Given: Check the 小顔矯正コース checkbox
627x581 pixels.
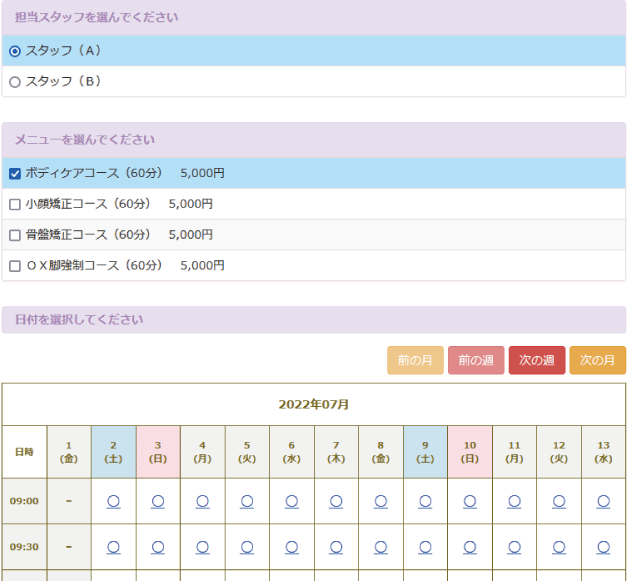Looking at the screenshot, I should pyautogui.click(x=15, y=204).
